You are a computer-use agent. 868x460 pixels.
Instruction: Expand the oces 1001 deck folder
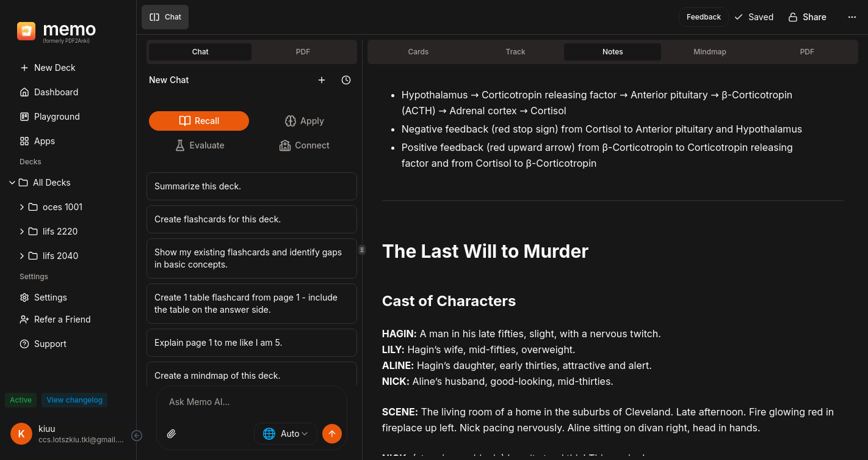click(22, 207)
